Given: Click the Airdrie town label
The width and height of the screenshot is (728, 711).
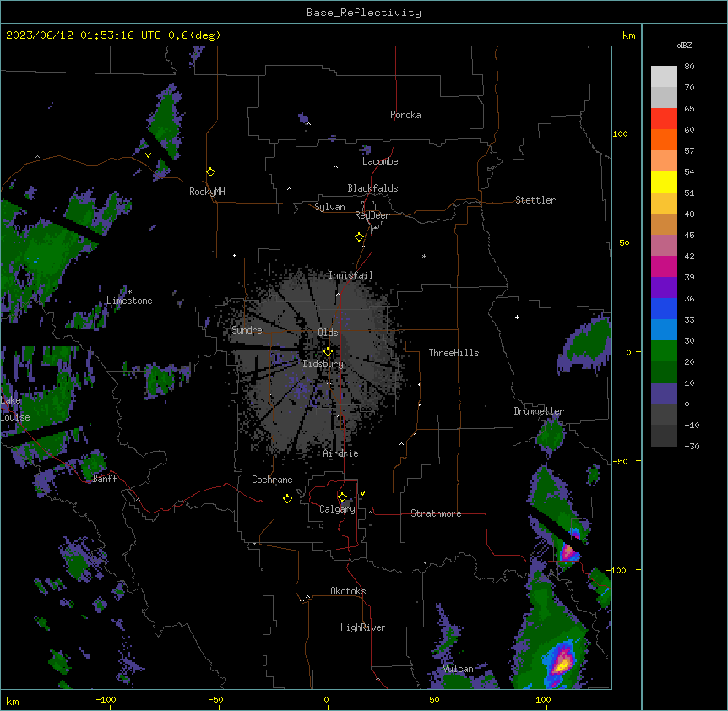Looking at the screenshot, I should coord(340,453).
